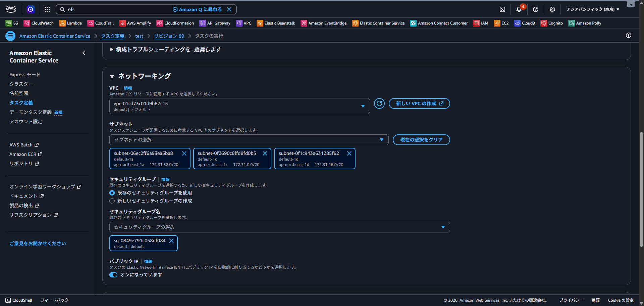Image resolution: width=644 pixels, height=306 pixels.
Task: Collapse the ECS sidebar with the chevron
Action: click(84, 53)
